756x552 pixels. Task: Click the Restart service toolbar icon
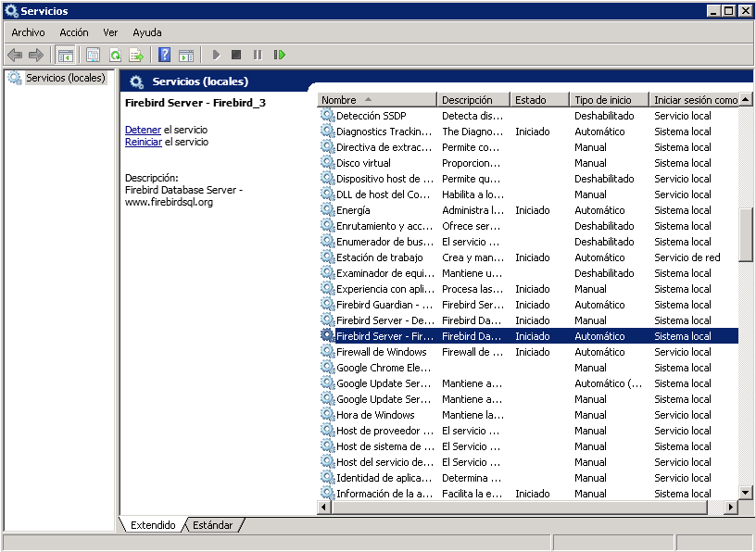point(279,56)
